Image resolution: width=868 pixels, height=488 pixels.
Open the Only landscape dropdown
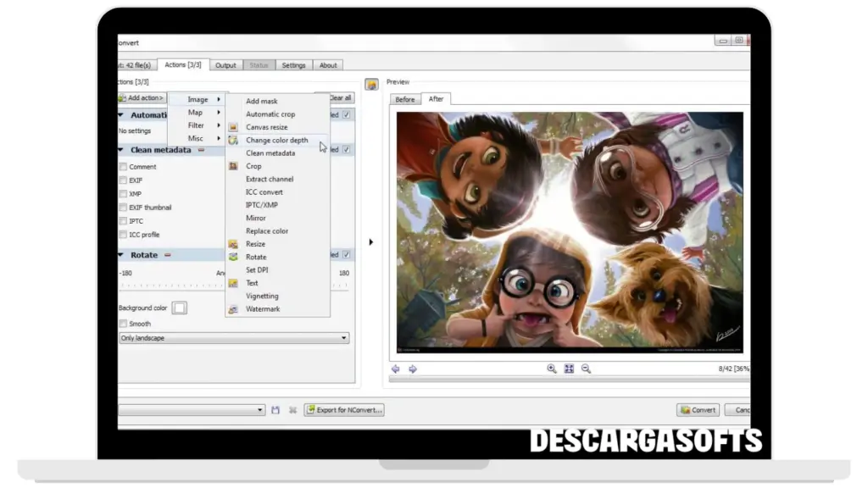pos(234,338)
